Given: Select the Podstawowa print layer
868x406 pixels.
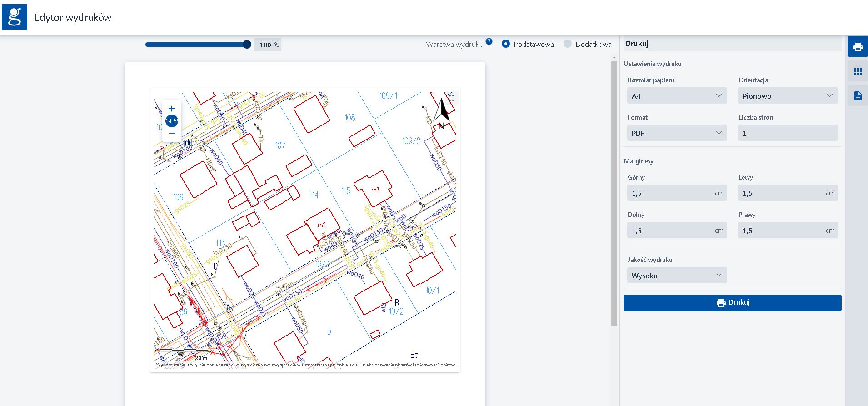Looking at the screenshot, I should [x=506, y=44].
